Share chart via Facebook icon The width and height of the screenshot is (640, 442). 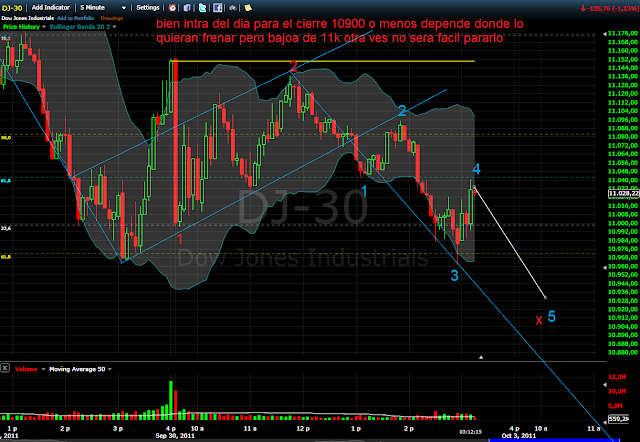(x=218, y=7)
